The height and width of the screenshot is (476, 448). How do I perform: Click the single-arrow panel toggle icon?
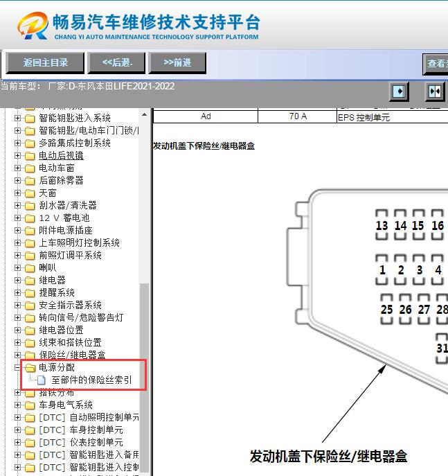click(399, 91)
